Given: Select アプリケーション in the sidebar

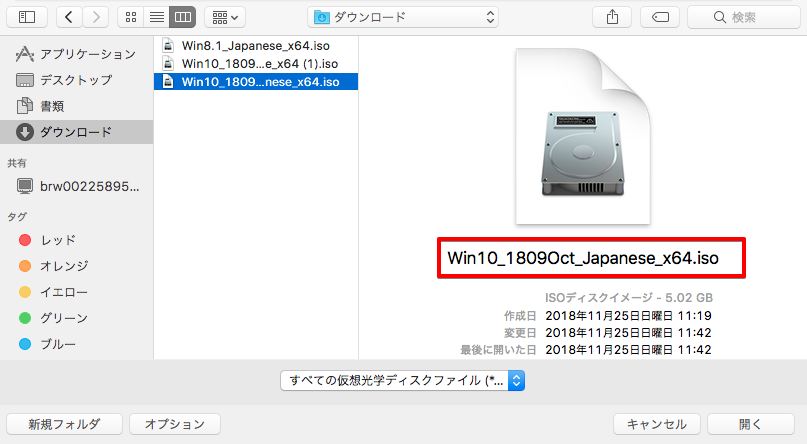Looking at the screenshot, I should click(x=76, y=54).
